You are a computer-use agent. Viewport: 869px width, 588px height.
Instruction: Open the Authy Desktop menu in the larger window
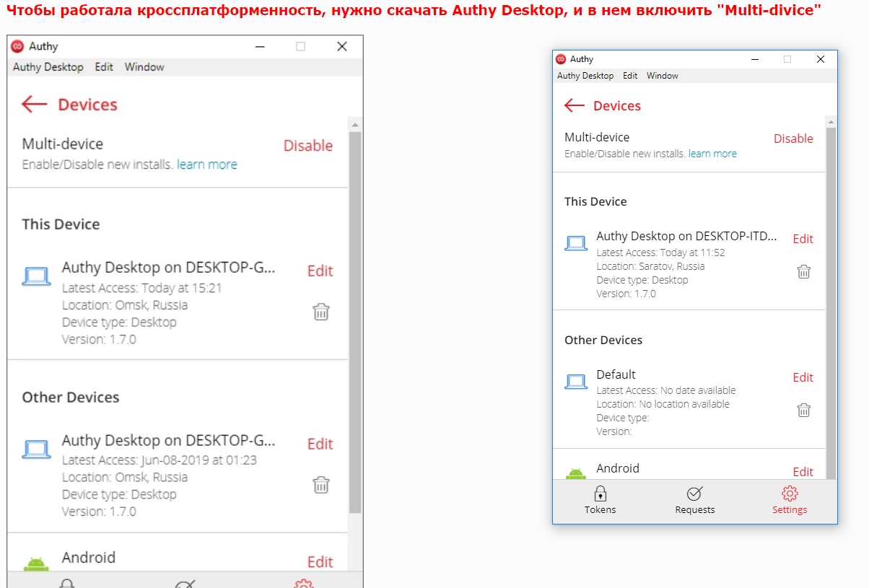coord(48,67)
